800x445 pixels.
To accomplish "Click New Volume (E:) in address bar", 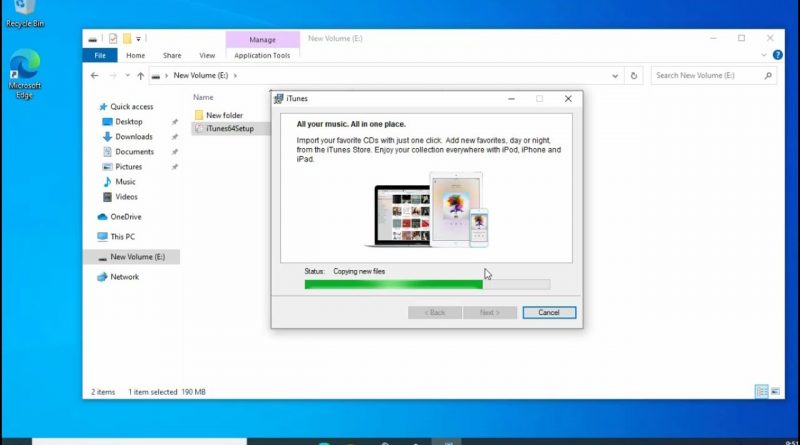I will (x=201, y=76).
